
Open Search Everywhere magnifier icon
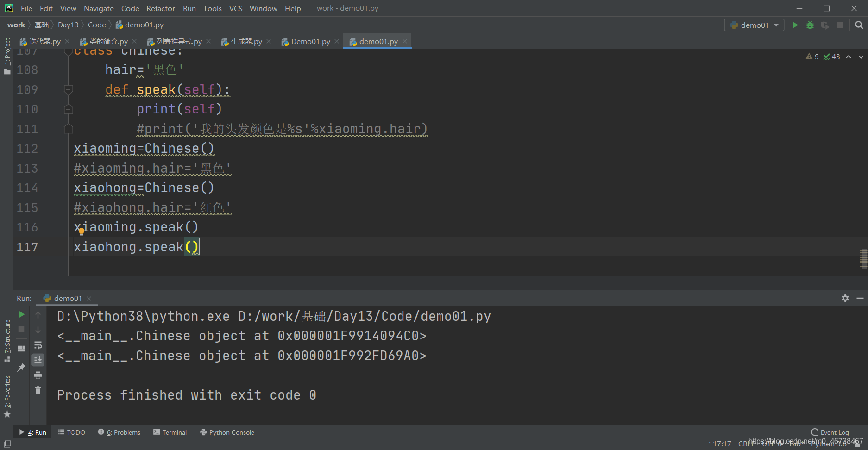pos(859,25)
